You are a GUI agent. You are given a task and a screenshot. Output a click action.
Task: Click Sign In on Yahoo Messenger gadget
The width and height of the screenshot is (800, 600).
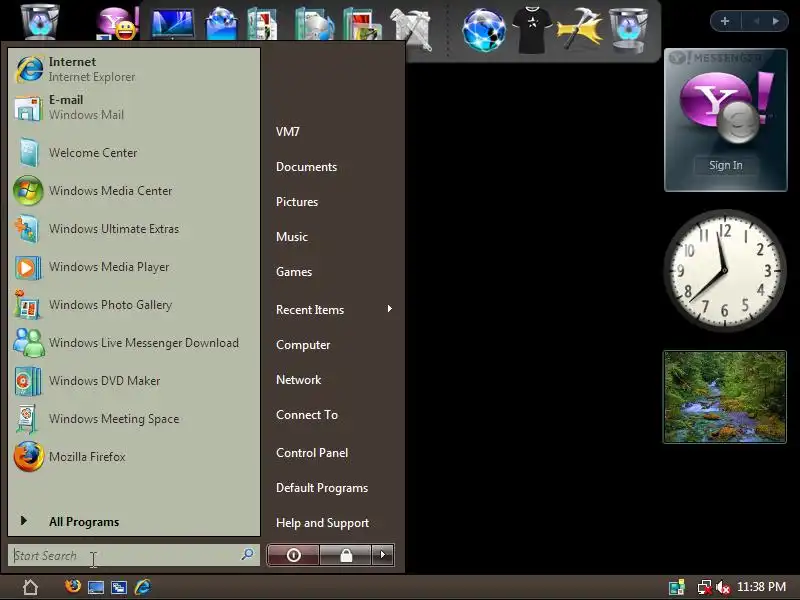726,165
